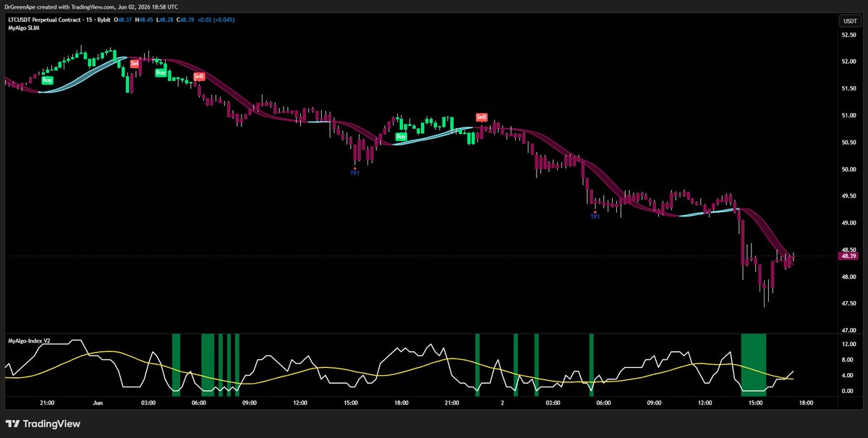Click the 52.00 price axis label
Screen dimensions: 868x438
(849, 62)
